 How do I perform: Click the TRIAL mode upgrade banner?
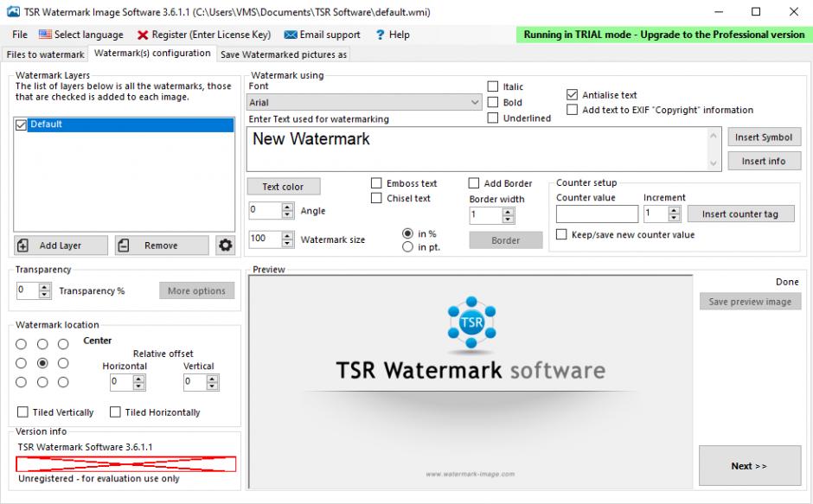pyautogui.click(x=663, y=35)
